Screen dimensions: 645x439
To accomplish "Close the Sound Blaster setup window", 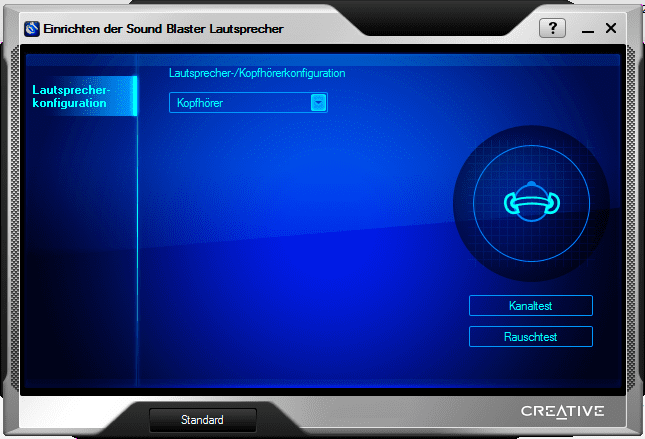I will (611, 28).
